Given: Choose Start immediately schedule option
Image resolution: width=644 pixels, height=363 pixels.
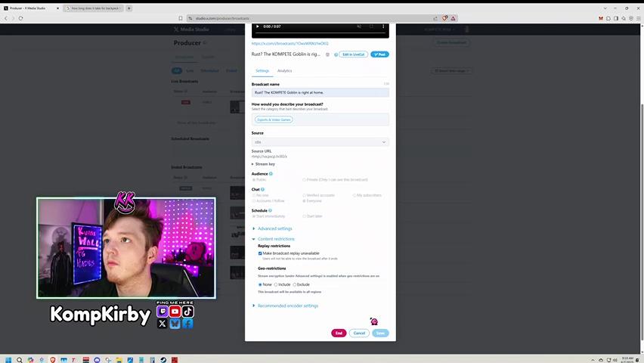Looking at the screenshot, I should pos(268,216).
